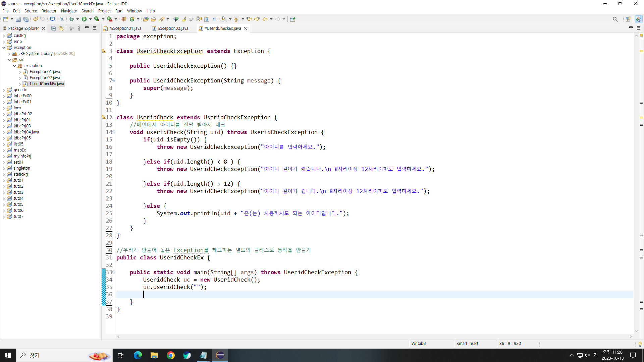Collapse the fold marker at line 14
Image resolution: width=644 pixels, height=362 pixels.
114,132
